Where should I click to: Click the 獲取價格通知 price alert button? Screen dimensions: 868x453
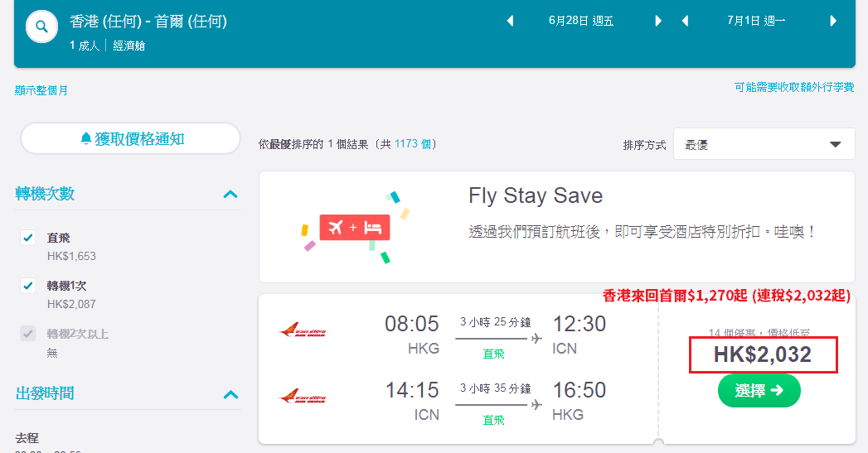pyautogui.click(x=131, y=138)
